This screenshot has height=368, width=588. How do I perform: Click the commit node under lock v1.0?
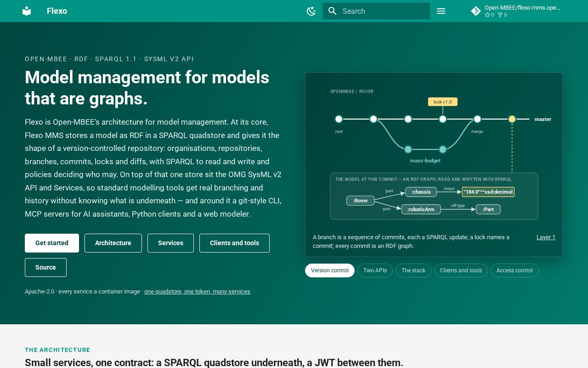443,119
